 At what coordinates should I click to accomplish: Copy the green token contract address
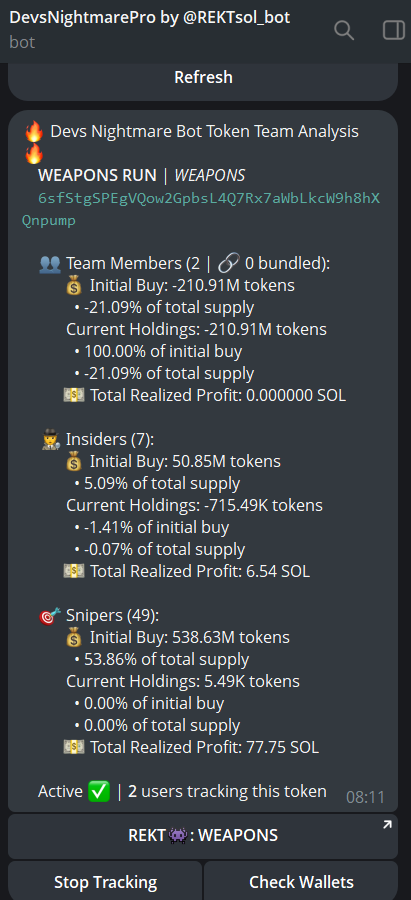[201, 210]
